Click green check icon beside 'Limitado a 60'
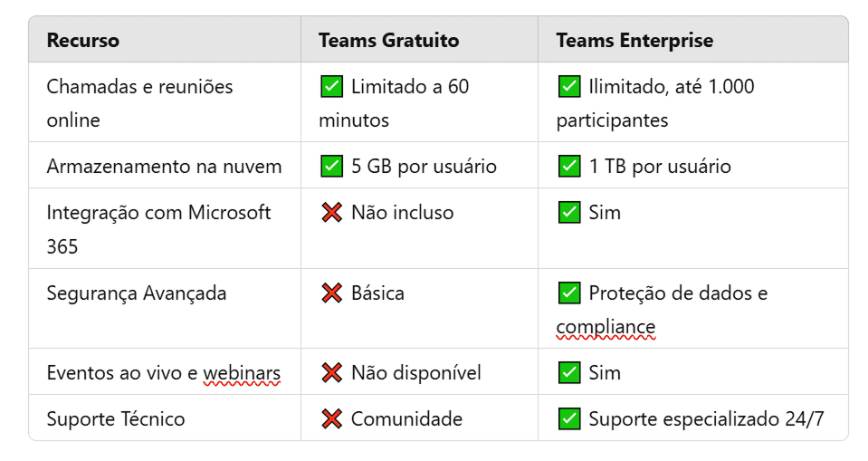This screenshot has width=868, height=461. (x=331, y=87)
